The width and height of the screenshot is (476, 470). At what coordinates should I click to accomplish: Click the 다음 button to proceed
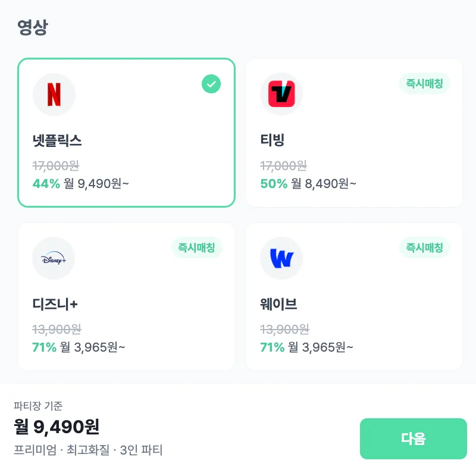(414, 438)
